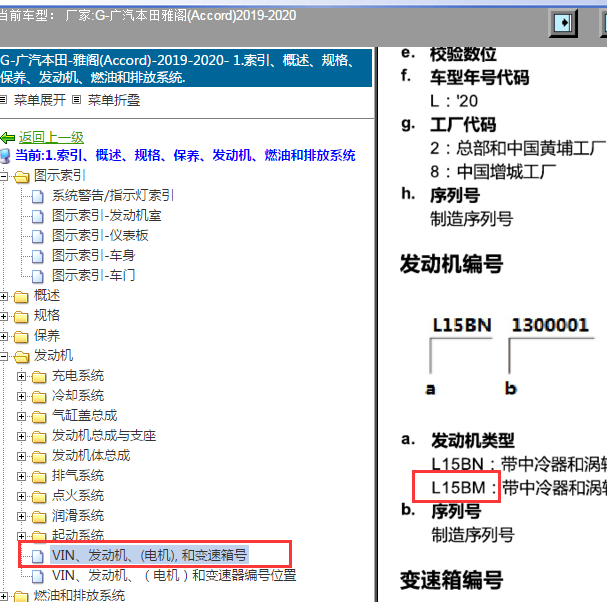The width and height of the screenshot is (607, 602).
Task: Open 返回上一级 link
Action: click(x=51, y=137)
